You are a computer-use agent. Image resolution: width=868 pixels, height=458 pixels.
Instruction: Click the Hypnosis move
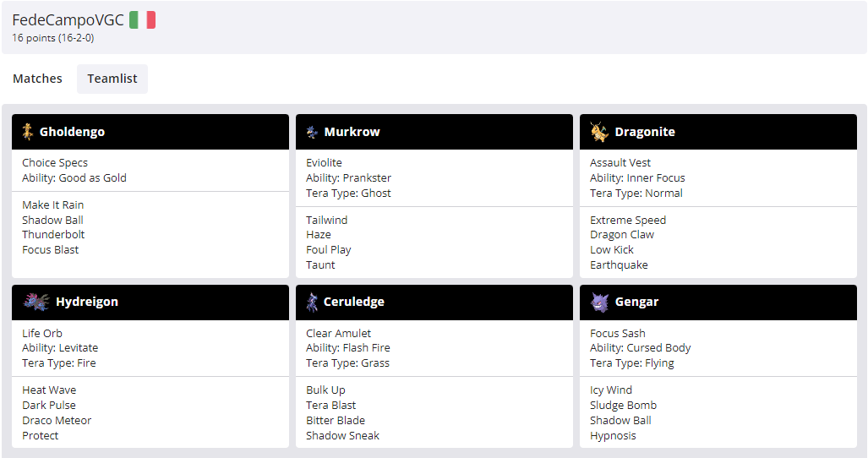click(x=613, y=435)
